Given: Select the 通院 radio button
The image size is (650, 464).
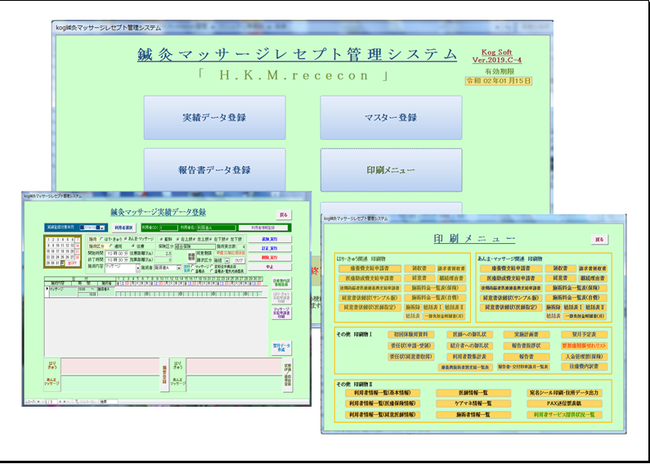Looking at the screenshot, I should point(111,246).
